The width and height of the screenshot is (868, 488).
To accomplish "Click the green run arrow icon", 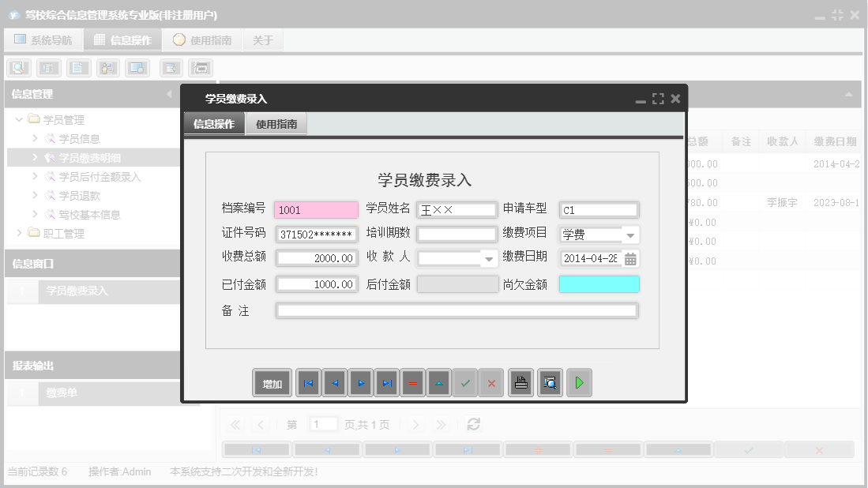I will pos(579,383).
